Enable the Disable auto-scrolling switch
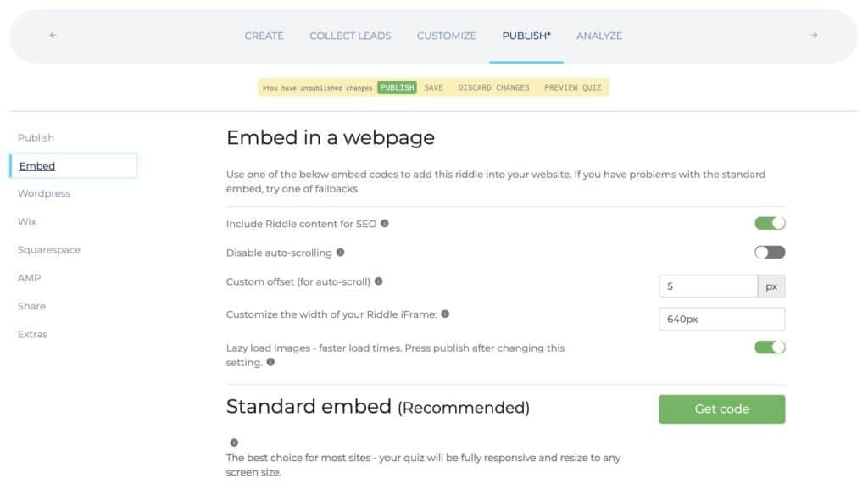The width and height of the screenshot is (868, 495). 770,253
